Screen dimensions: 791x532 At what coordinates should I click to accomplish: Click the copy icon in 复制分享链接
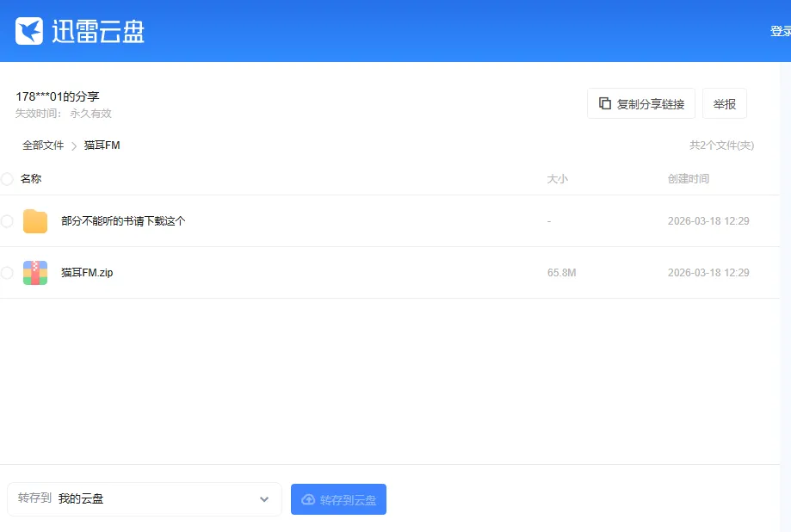[x=605, y=103]
